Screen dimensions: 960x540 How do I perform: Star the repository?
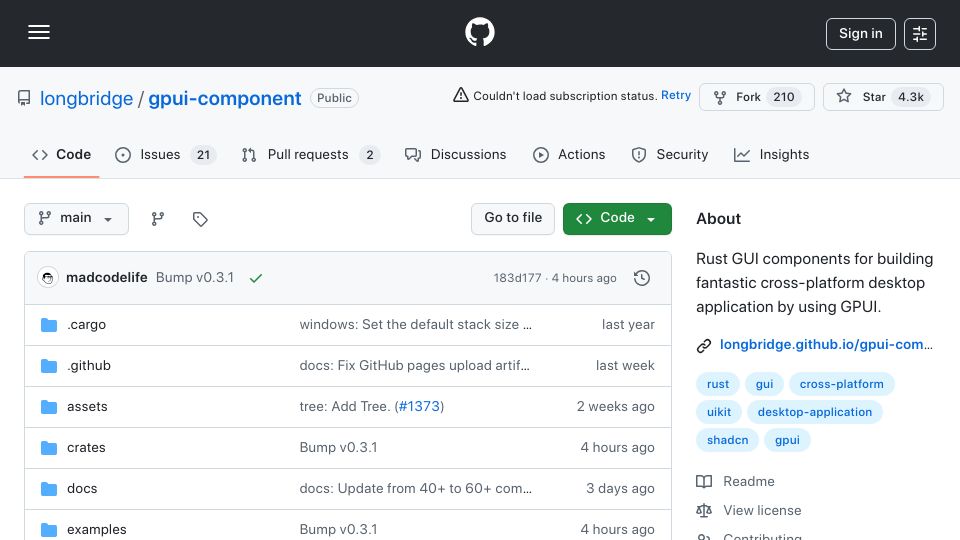pos(883,97)
